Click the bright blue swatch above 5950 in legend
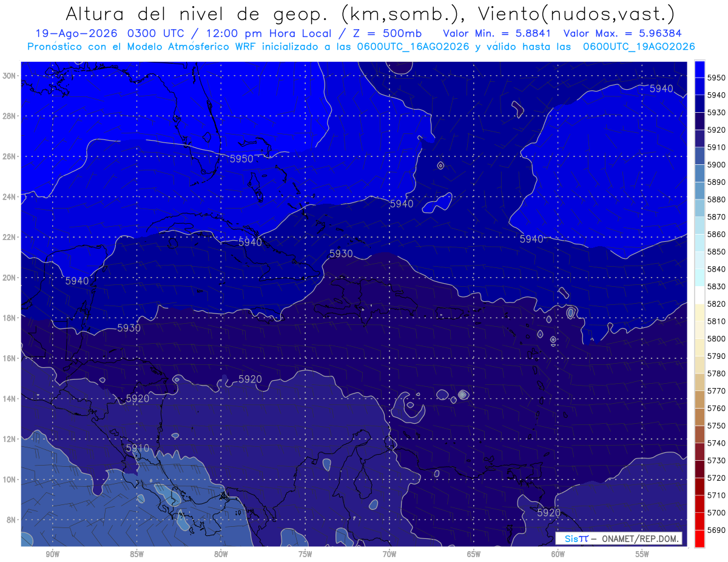The height and width of the screenshot is (562, 728). [699, 69]
